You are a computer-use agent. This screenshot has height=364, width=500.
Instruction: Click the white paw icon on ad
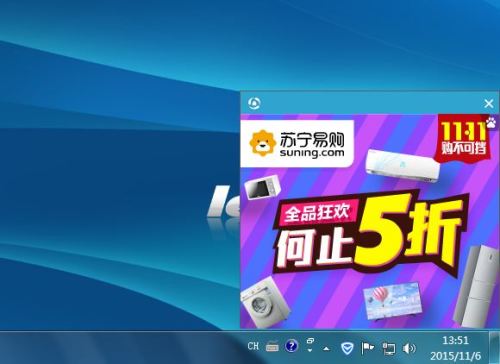coord(491,122)
